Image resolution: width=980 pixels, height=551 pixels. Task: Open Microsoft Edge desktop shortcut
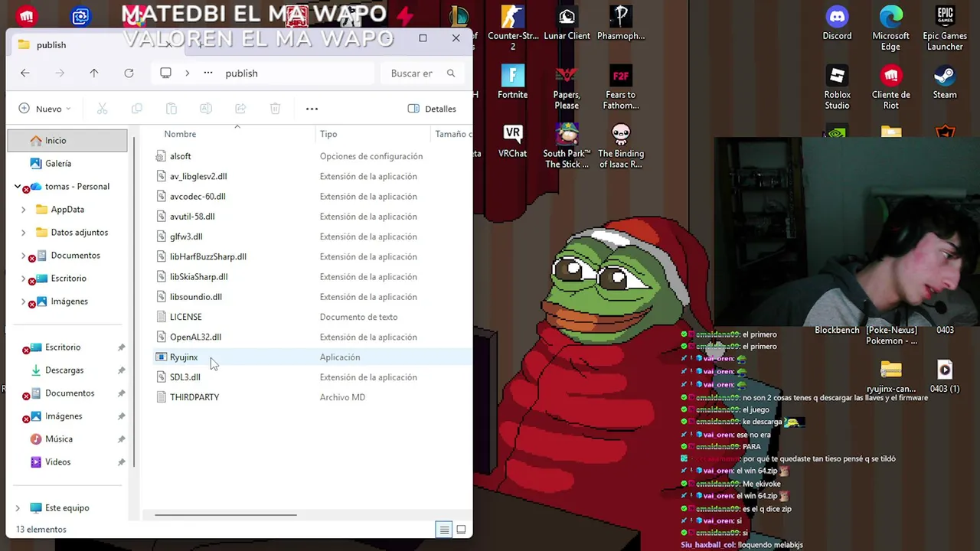(890, 28)
